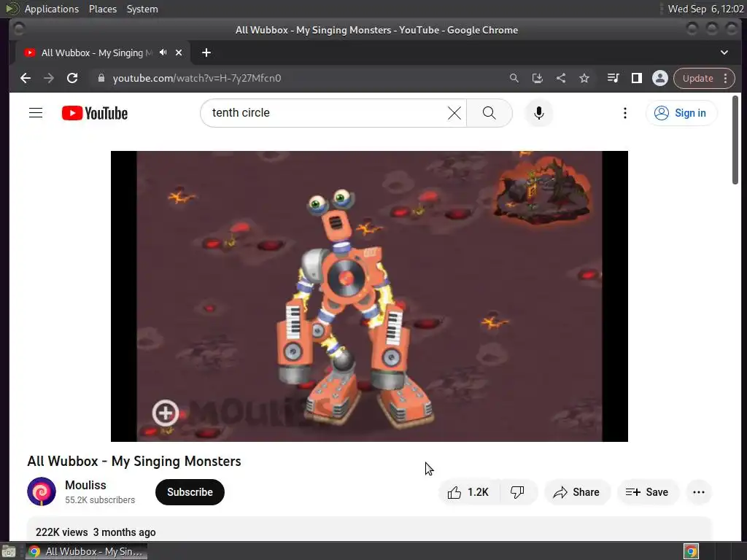Go back to the previous page
This screenshot has width=747, height=560.
coord(26,78)
